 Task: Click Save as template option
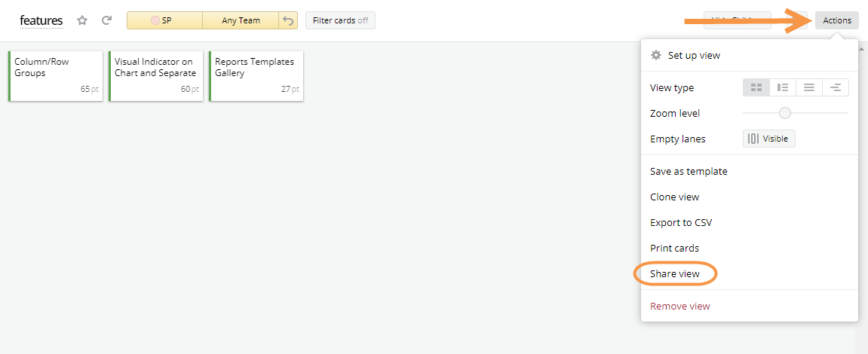tap(689, 172)
